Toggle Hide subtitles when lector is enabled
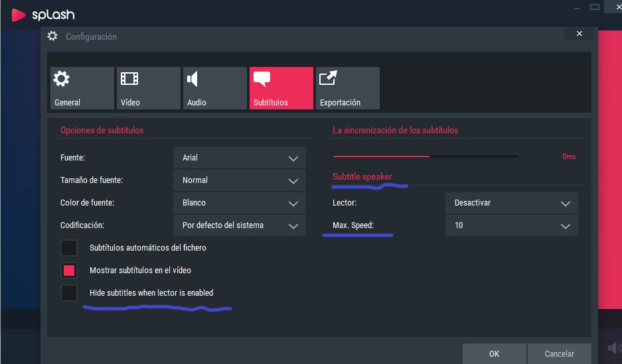The width and height of the screenshot is (622, 364). click(69, 293)
